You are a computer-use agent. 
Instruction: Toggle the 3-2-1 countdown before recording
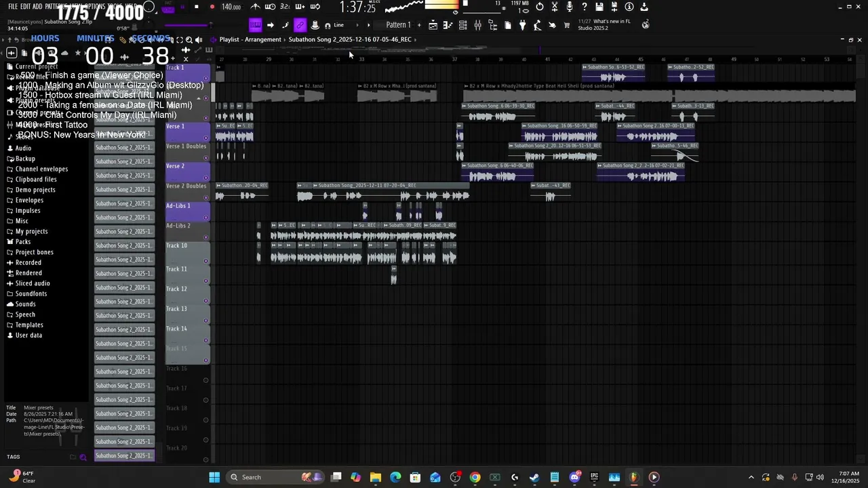(x=285, y=7)
